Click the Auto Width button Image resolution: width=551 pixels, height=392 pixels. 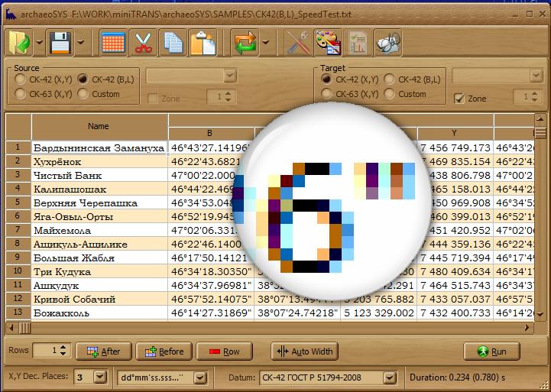pyautogui.click(x=304, y=352)
